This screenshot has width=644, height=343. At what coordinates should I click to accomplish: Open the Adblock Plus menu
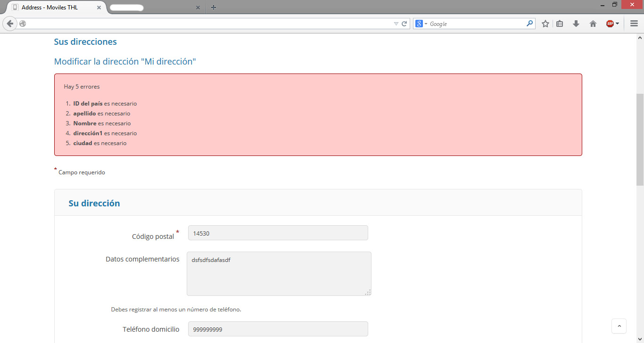[612, 24]
